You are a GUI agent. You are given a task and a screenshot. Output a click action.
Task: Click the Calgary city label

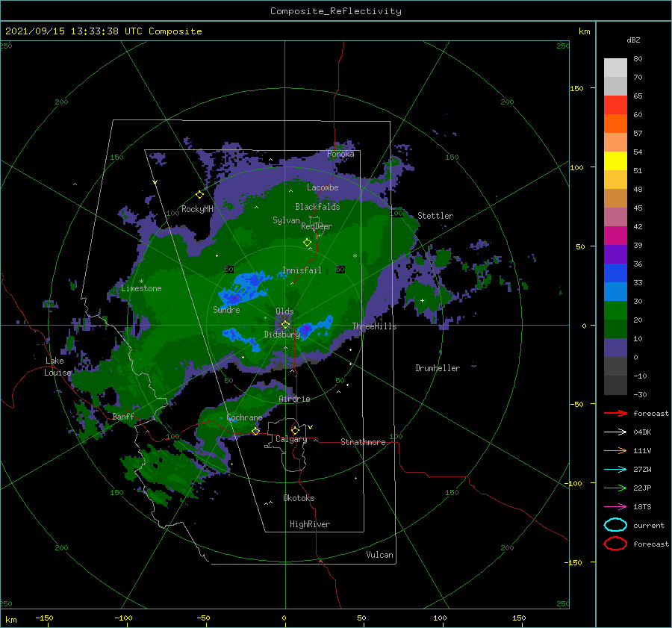[291, 439]
